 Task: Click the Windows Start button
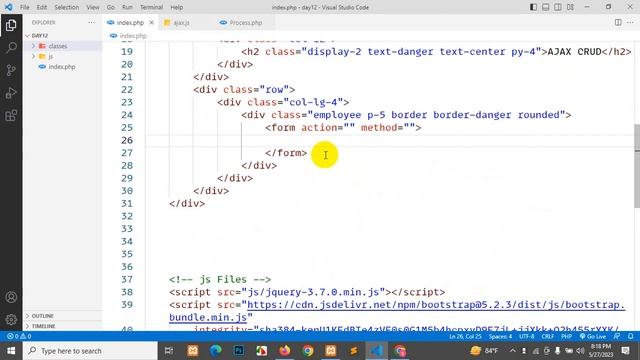[11, 351]
